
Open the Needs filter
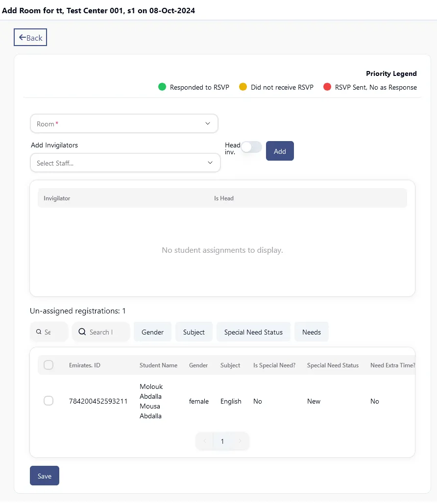tap(311, 332)
